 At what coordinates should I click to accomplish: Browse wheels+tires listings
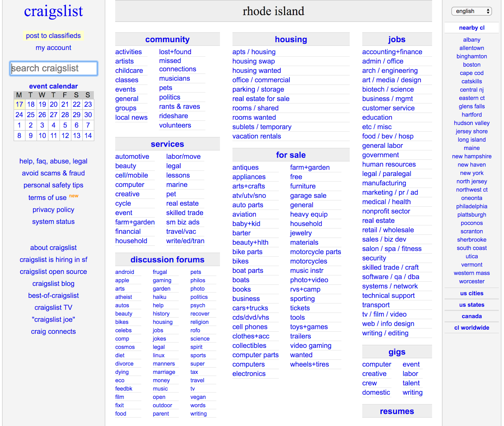click(310, 364)
